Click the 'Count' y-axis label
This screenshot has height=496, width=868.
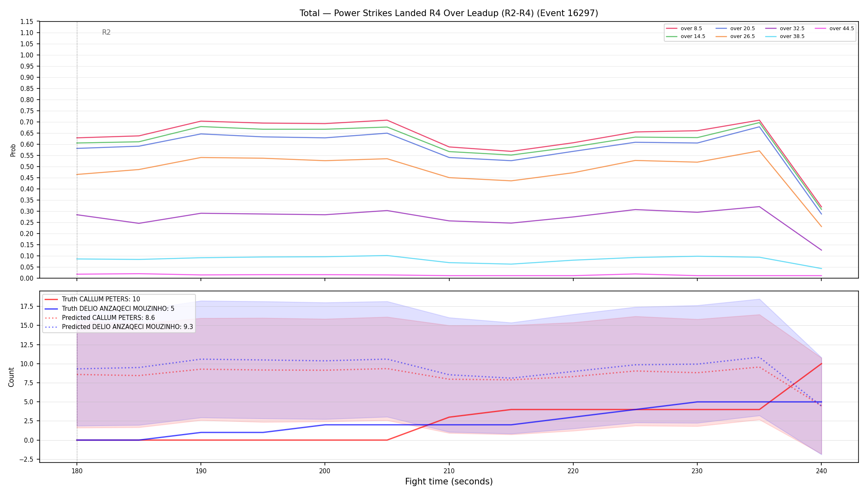click(11, 377)
